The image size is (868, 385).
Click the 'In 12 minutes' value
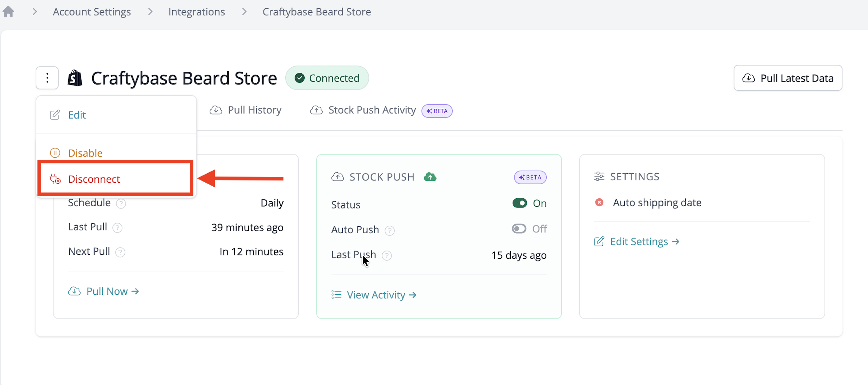point(252,251)
